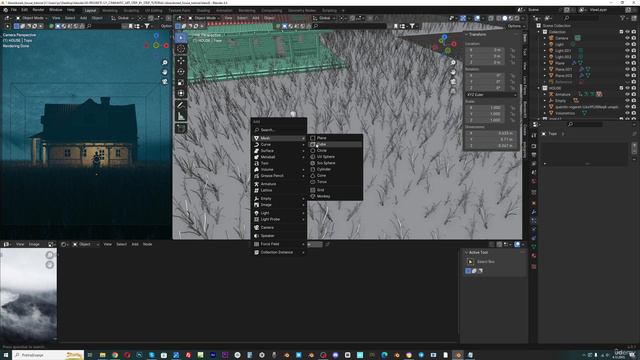The image size is (640, 360).
Task: Disable rendering of the Empty object
Action: 633,101
